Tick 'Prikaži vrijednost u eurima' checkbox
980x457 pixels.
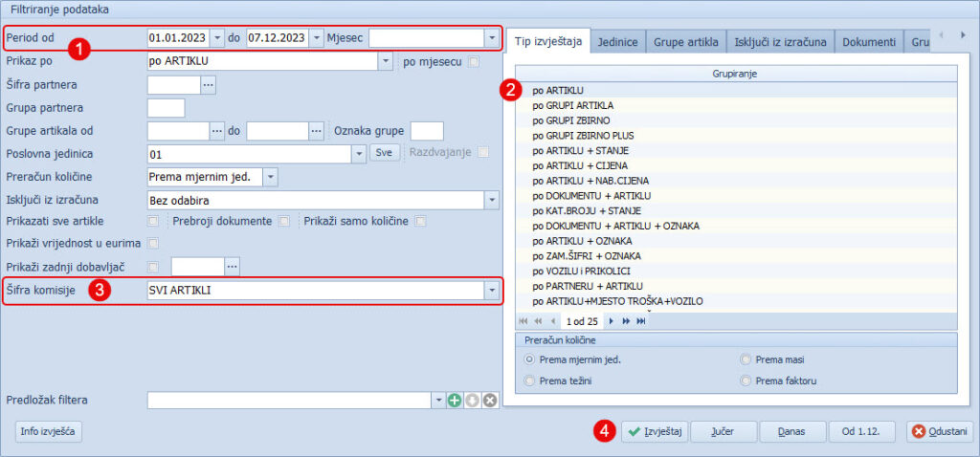click(x=153, y=244)
